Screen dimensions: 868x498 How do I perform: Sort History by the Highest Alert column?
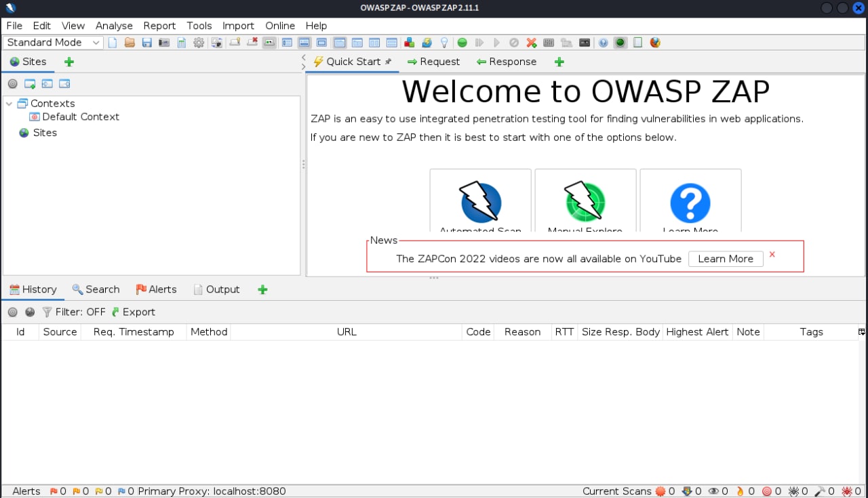point(697,332)
